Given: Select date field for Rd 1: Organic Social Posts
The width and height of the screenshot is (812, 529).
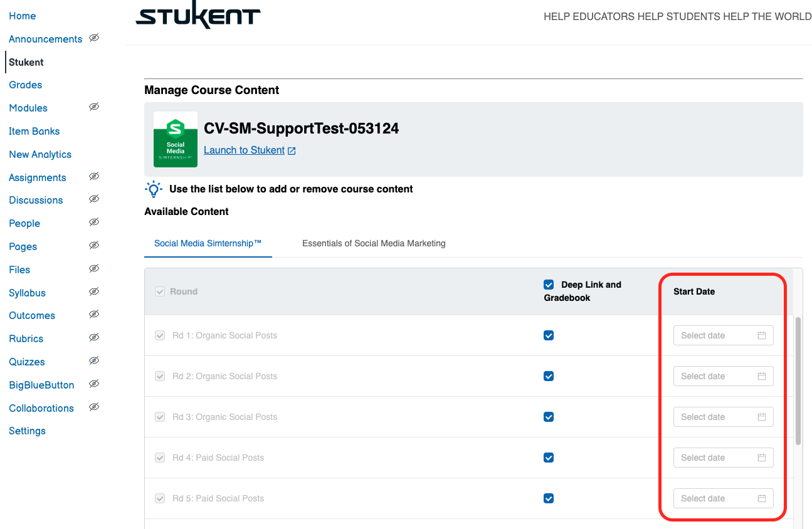Looking at the screenshot, I should point(724,335).
